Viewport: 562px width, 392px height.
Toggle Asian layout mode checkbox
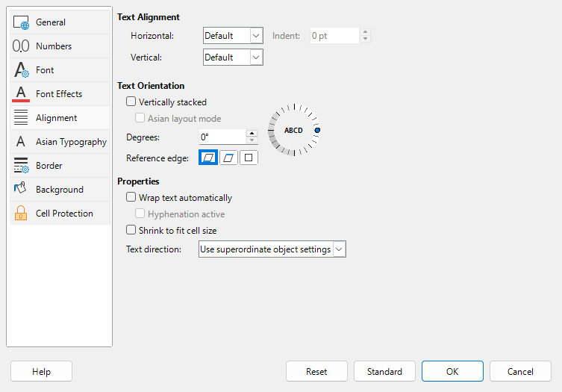[x=140, y=118]
